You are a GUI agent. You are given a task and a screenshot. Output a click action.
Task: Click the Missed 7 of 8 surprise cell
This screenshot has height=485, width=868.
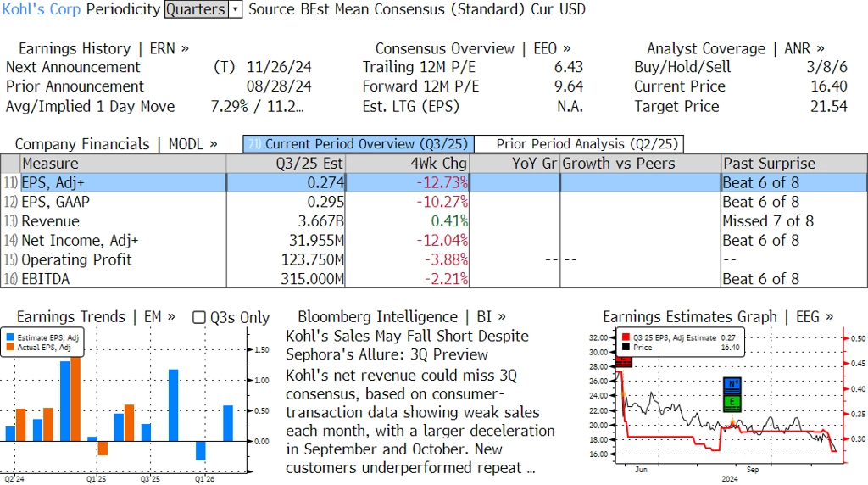tap(768, 221)
